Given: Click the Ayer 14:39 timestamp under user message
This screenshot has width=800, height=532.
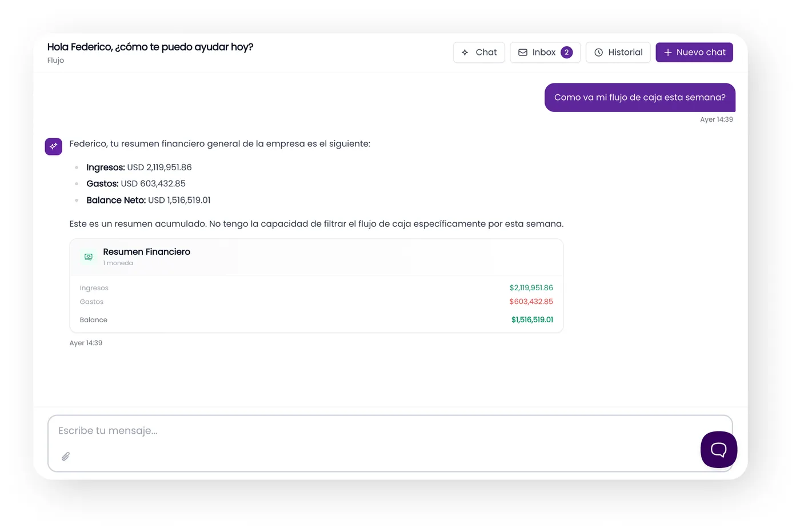Looking at the screenshot, I should tap(717, 120).
